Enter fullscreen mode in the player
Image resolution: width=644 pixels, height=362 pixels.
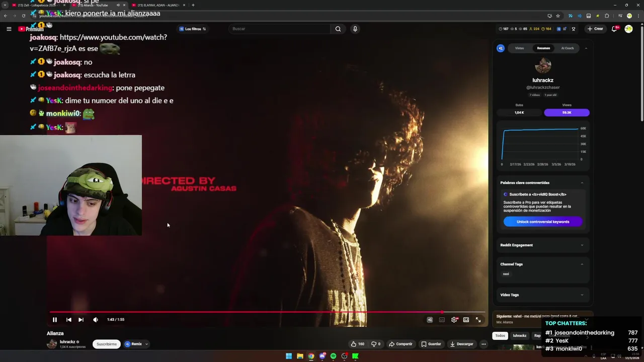click(x=478, y=319)
